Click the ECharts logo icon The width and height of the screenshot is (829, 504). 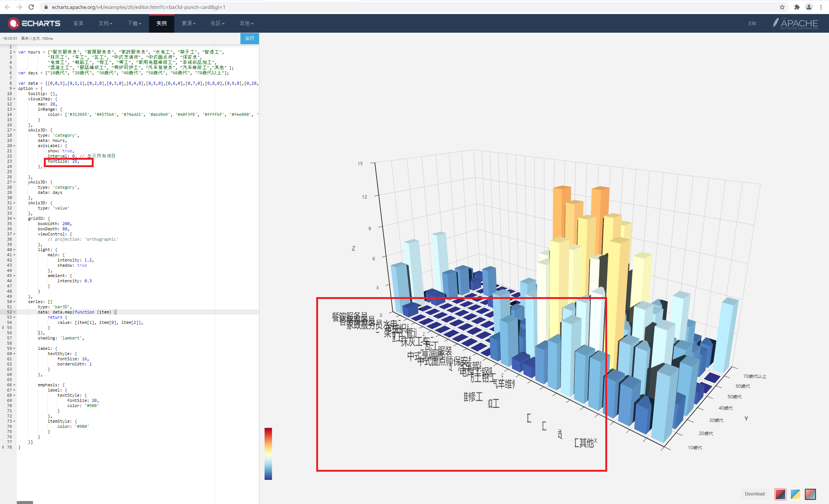[x=13, y=23]
